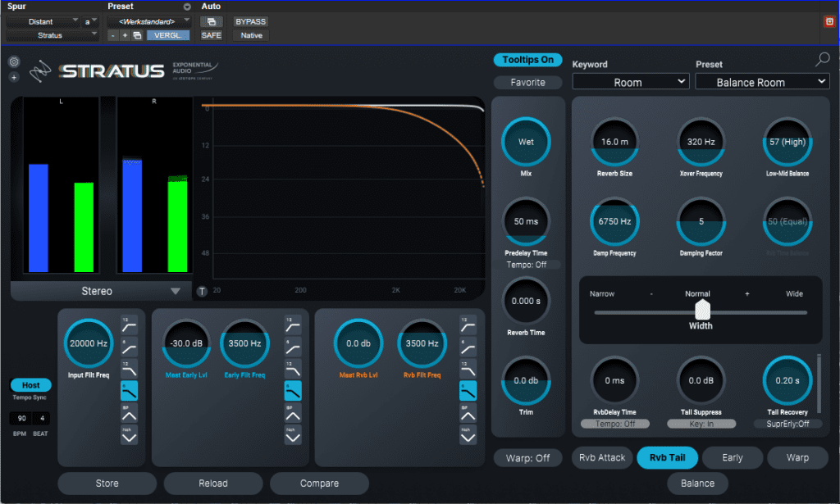
Task: Select 6 dB high-pass in Early filter column
Action: click(x=293, y=347)
